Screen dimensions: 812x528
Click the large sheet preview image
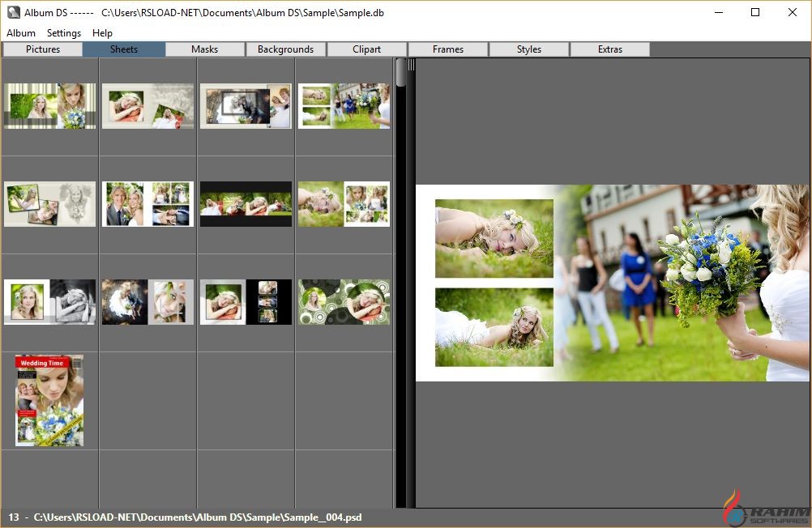613,283
